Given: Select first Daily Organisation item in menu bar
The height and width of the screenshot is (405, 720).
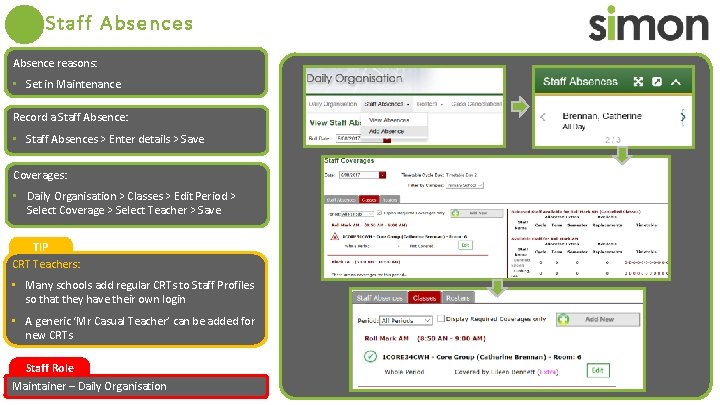Looking at the screenshot, I should 332,104.
